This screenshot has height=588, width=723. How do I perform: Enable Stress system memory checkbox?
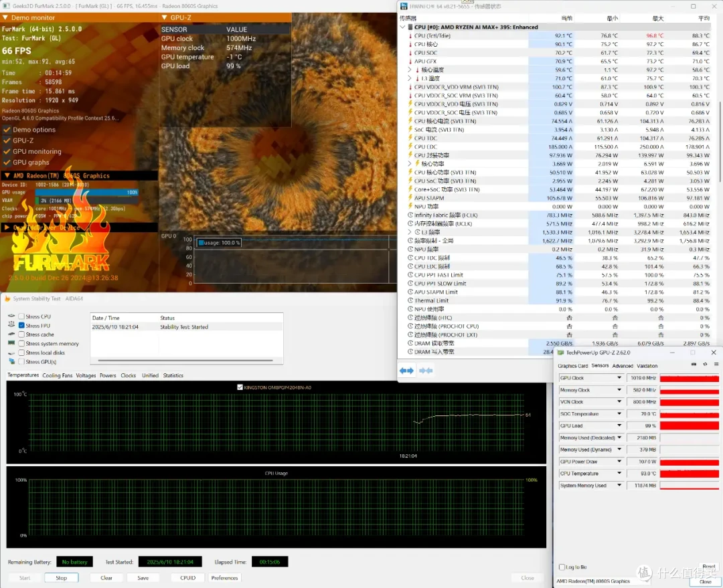(x=21, y=343)
